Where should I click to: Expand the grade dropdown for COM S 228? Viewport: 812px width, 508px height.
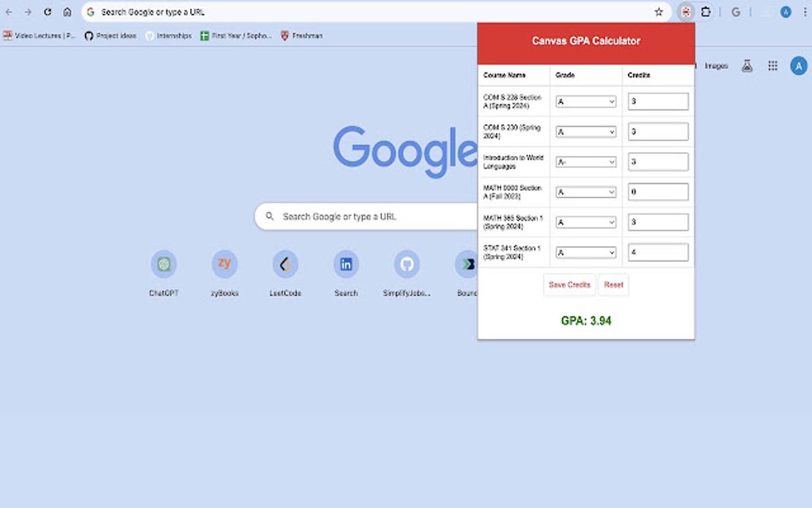[585, 101]
